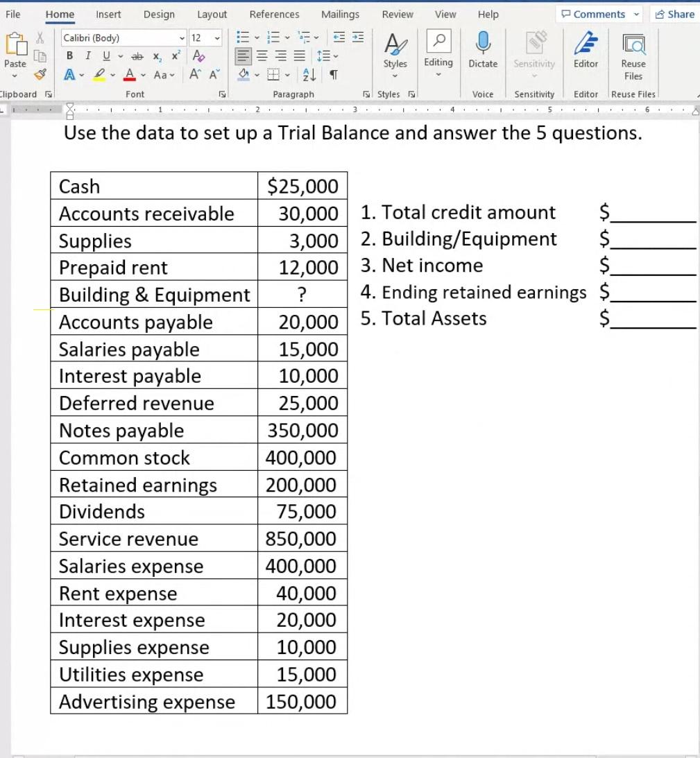The image size is (700, 758).
Task: Click the Share button
Action: [x=674, y=14]
